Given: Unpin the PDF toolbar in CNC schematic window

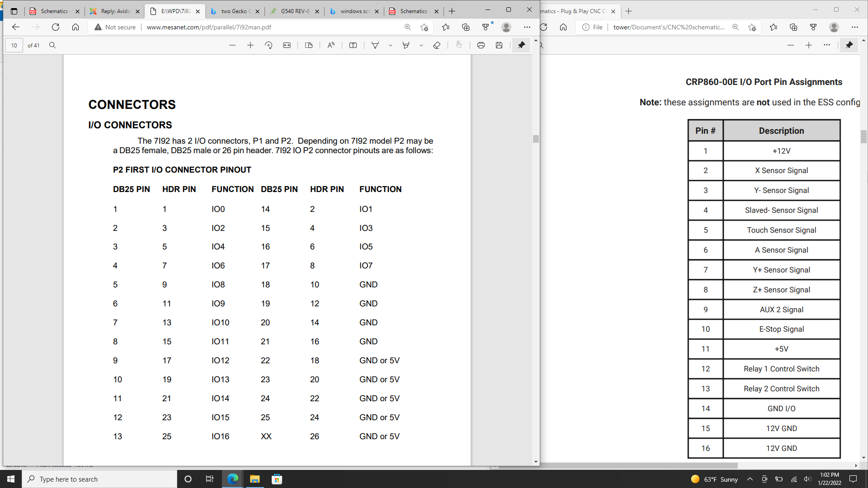Looking at the screenshot, I should click(x=849, y=45).
